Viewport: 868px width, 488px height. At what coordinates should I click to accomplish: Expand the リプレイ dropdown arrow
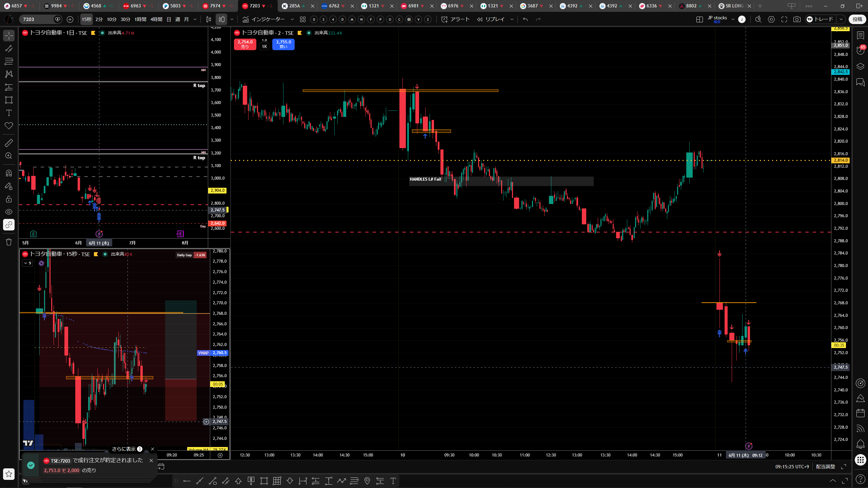point(512,19)
